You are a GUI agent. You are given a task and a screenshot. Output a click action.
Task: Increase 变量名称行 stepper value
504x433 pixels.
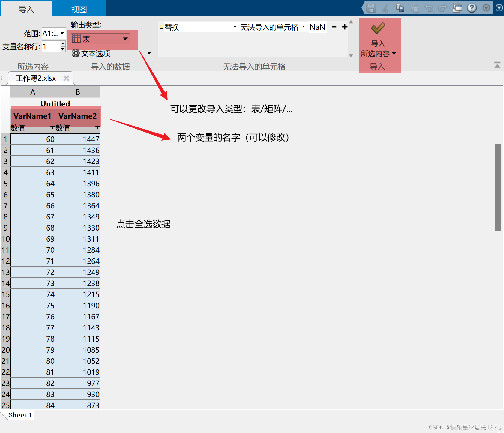63,44
